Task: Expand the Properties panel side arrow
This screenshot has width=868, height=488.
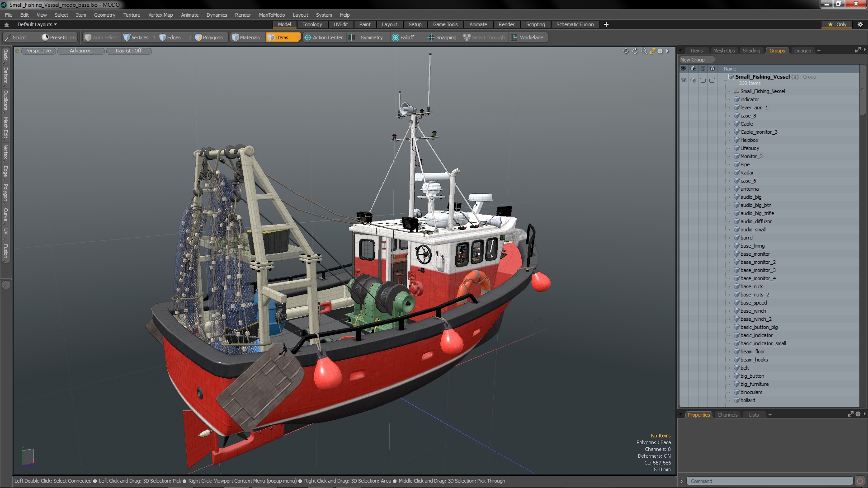Action: (x=864, y=414)
